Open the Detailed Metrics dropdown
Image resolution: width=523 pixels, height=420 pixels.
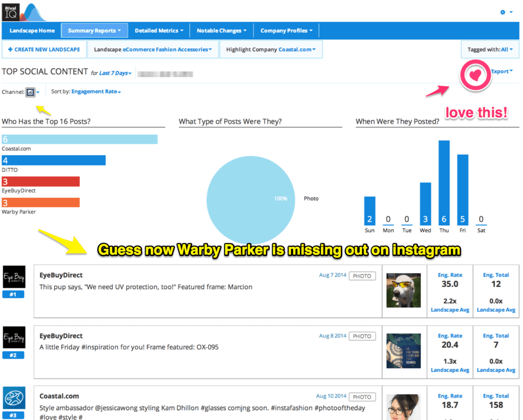(159, 31)
